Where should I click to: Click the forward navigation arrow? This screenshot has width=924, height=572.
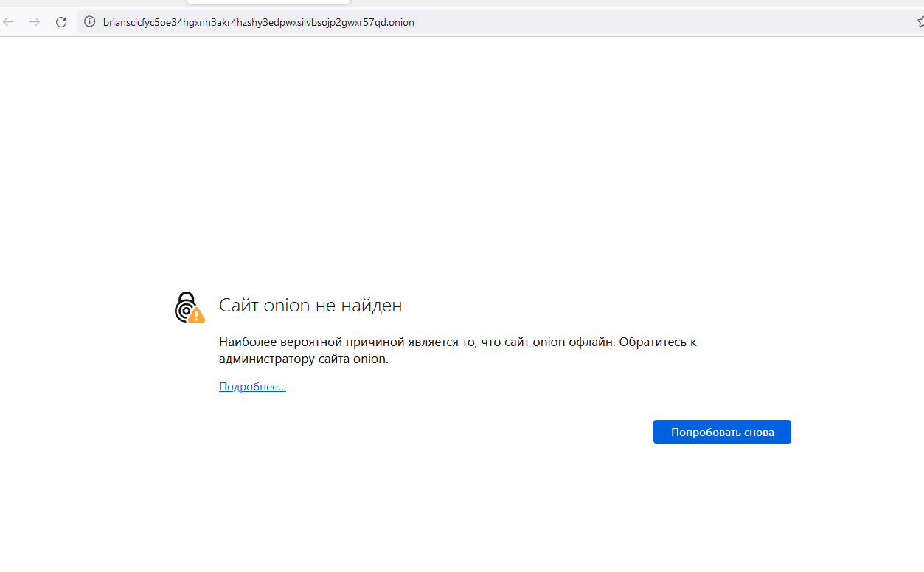35,22
